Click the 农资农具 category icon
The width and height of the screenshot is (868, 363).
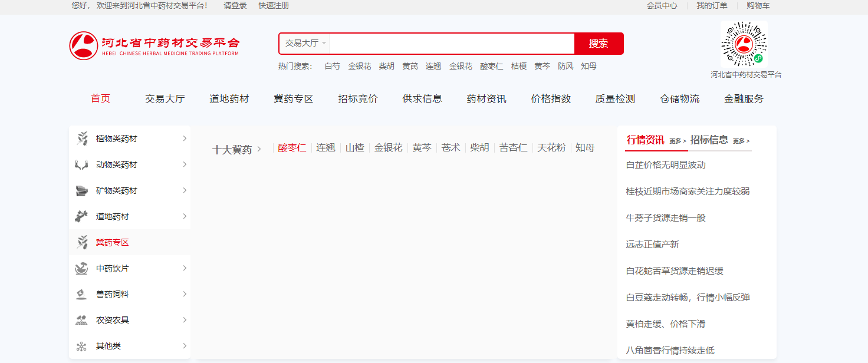tap(82, 321)
